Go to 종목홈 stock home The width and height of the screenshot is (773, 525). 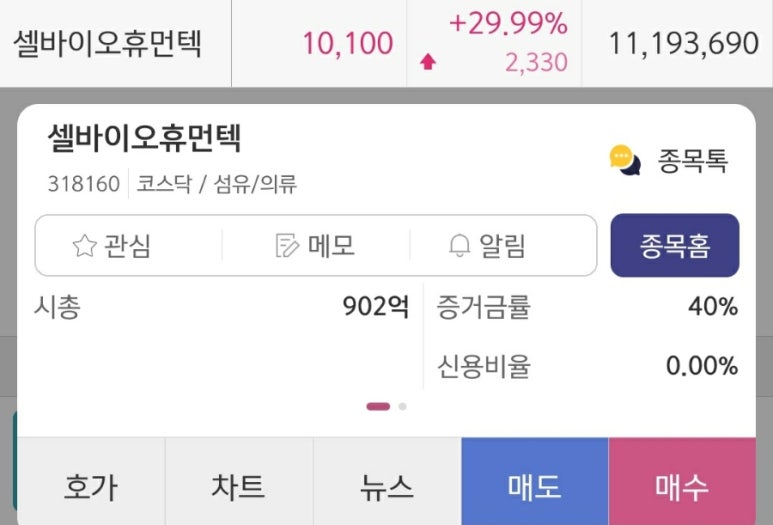675,246
